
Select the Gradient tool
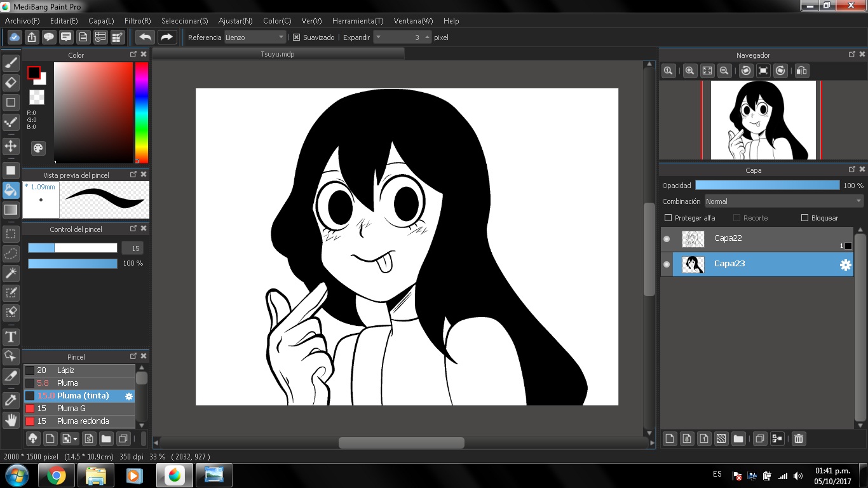tap(11, 210)
